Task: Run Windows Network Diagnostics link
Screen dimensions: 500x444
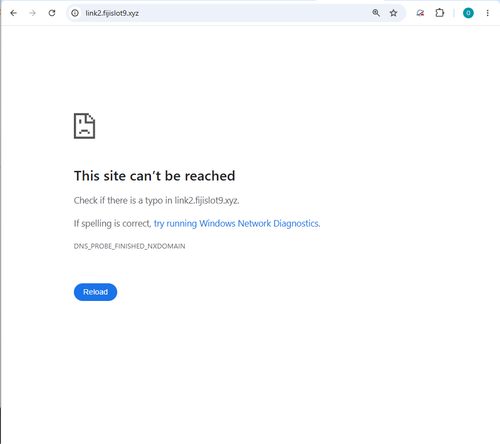Action: [237, 223]
